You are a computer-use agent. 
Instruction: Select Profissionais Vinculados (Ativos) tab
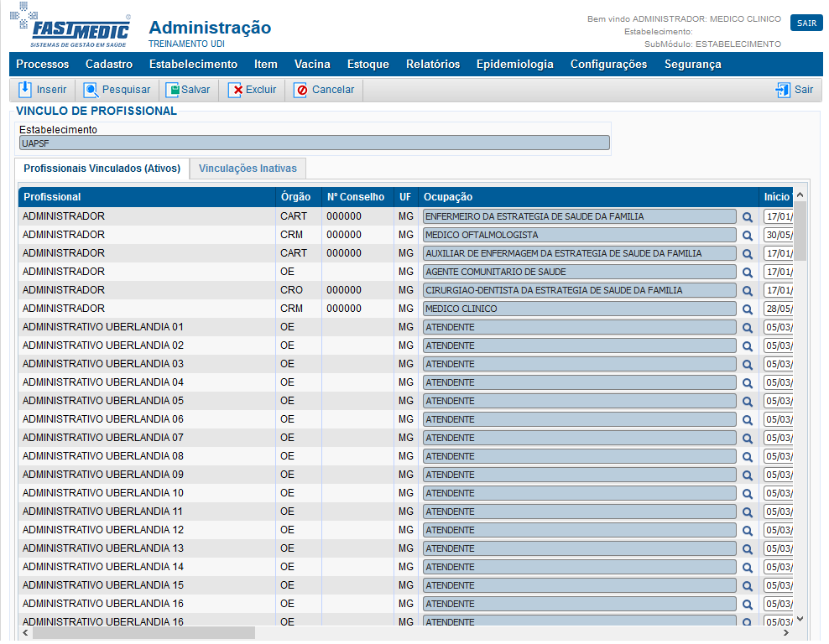point(102,169)
